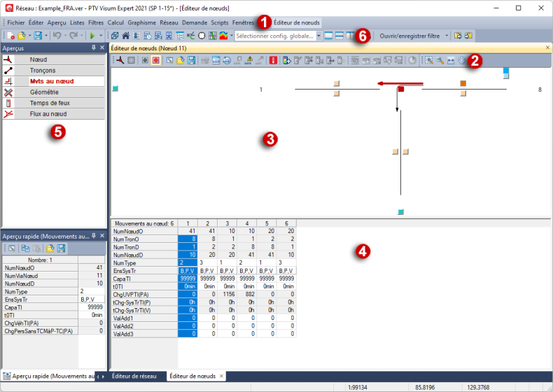Viewport: 553px width, 392px height.
Task: Click the orange square on the node diagram
Action: pyautogui.click(x=463, y=84)
